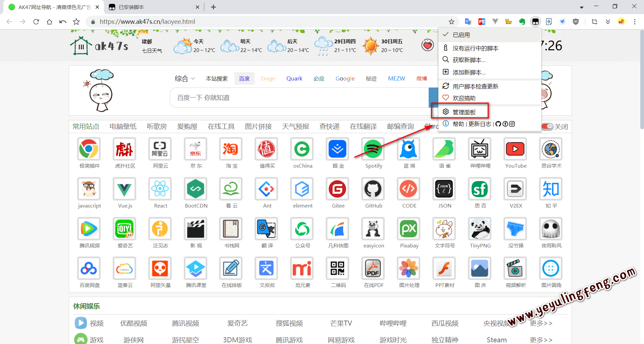Open the YouTube shortcut icon

pyautogui.click(x=515, y=149)
